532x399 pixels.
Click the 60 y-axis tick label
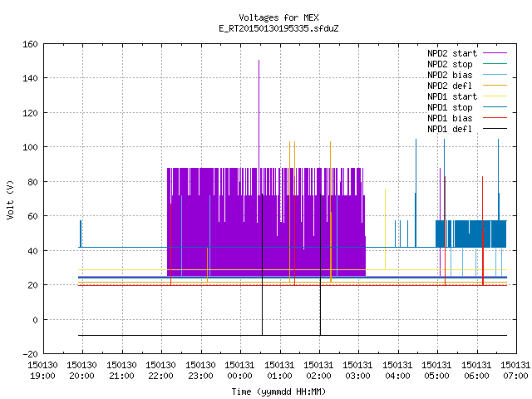click(x=32, y=216)
